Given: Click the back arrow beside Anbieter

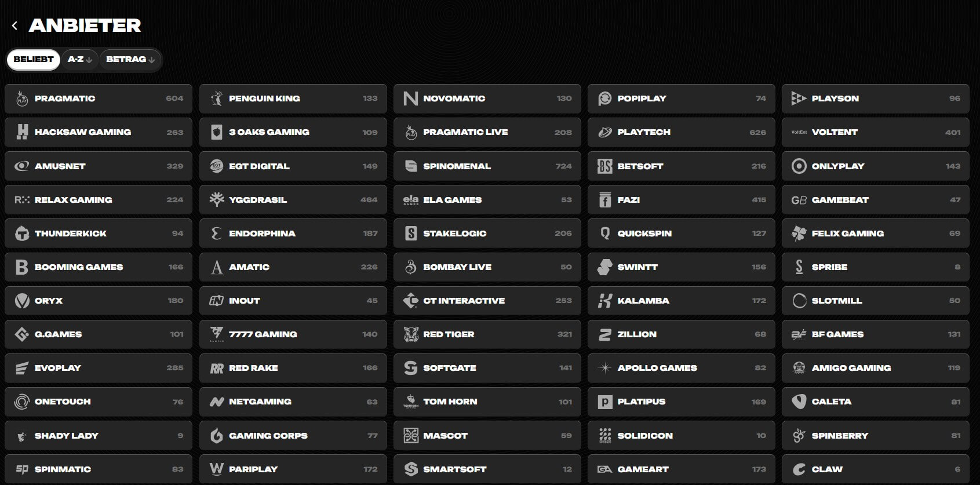Looking at the screenshot, I should point(14,25).
